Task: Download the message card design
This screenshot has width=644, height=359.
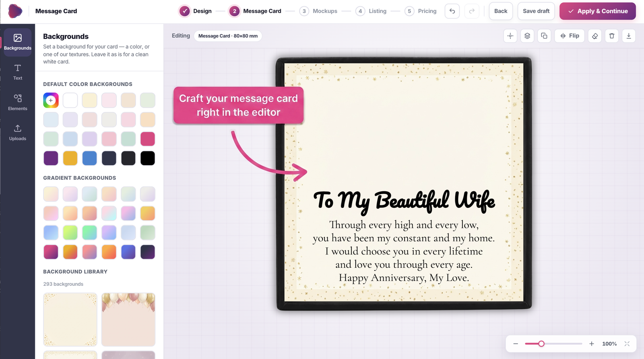Action: (x=629, y=36)
